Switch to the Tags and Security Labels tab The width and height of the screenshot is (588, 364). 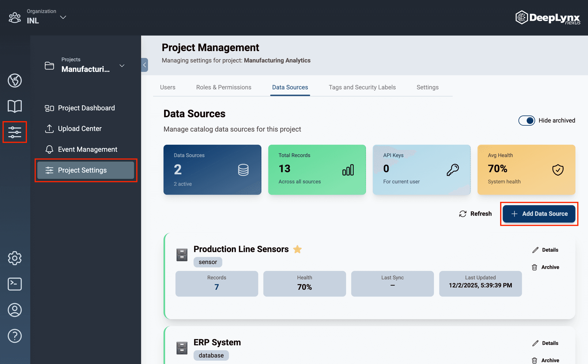(362, 87)
